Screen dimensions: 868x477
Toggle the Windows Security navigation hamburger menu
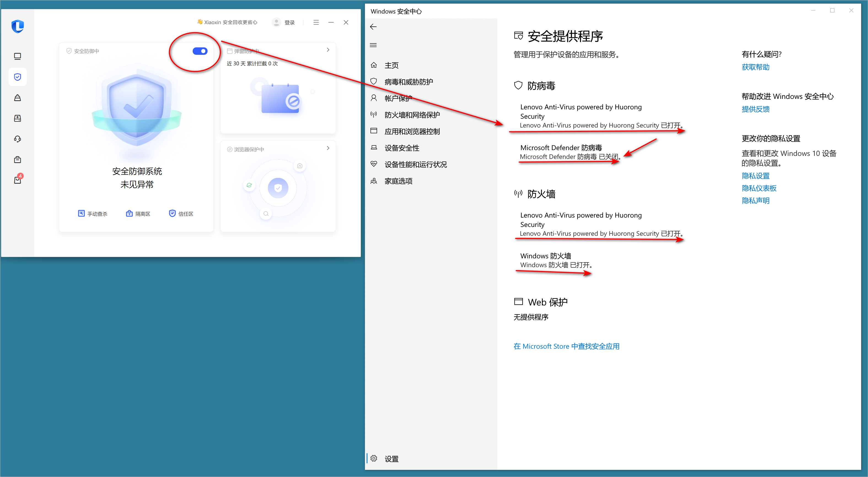[373, 45]
